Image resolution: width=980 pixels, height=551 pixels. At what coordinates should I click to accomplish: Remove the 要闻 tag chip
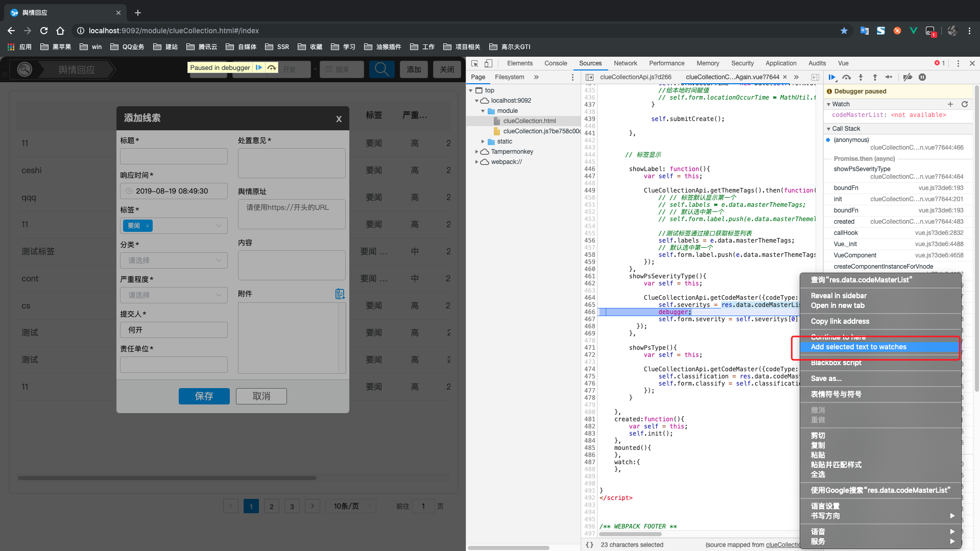pos(148,226)
